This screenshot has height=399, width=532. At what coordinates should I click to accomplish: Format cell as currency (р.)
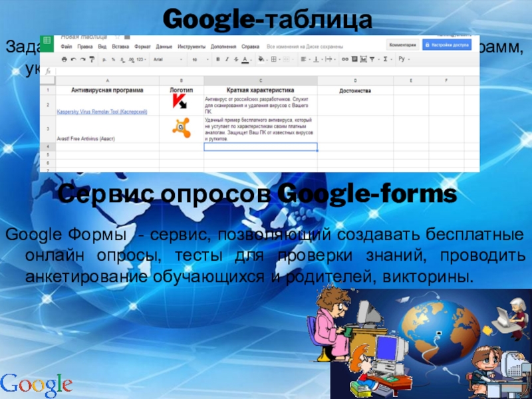[104, 59]
